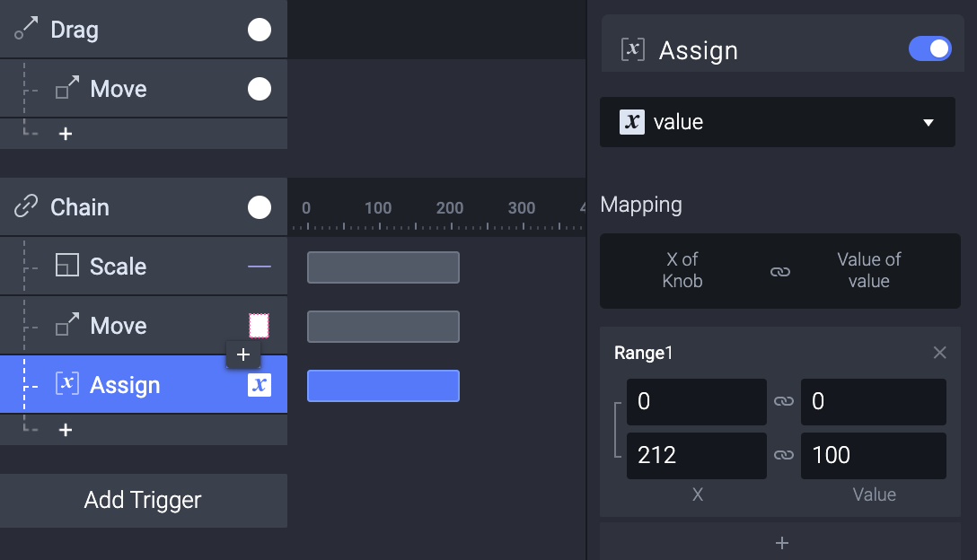Select the Drag trigger row

[144, 30]
